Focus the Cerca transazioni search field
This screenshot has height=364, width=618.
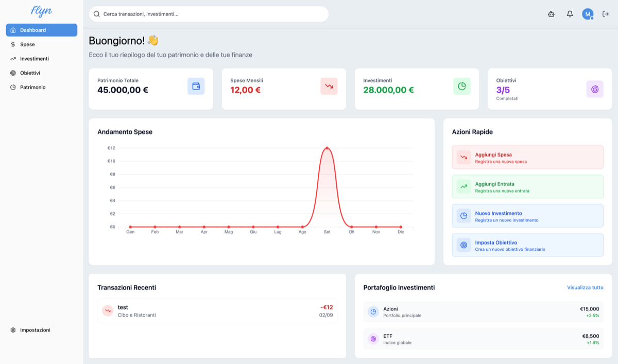pos(209,14)
